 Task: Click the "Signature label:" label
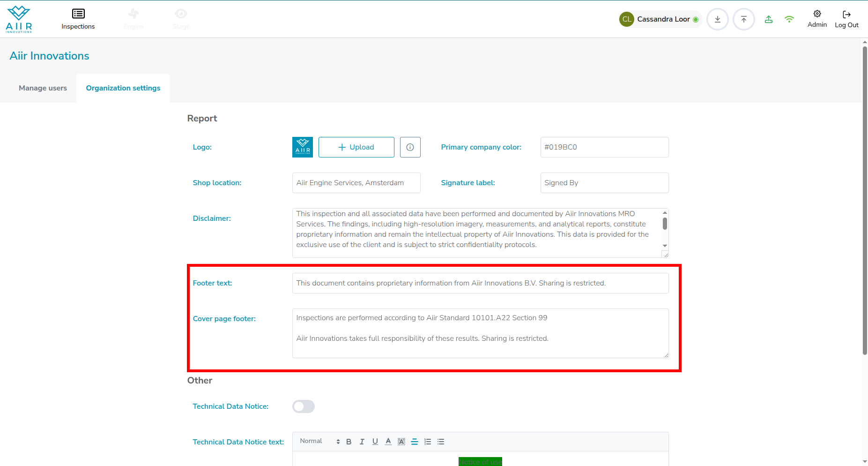tap(468, 183)
